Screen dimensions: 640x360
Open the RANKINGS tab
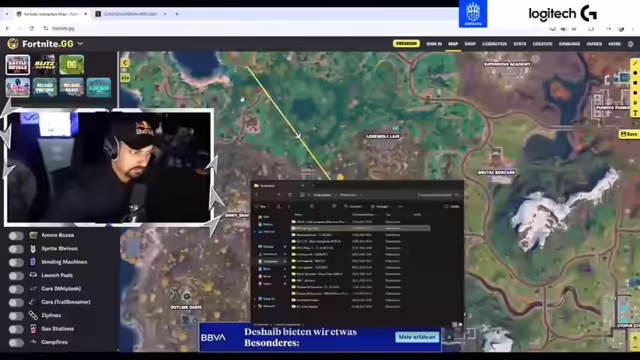point(569,44)
